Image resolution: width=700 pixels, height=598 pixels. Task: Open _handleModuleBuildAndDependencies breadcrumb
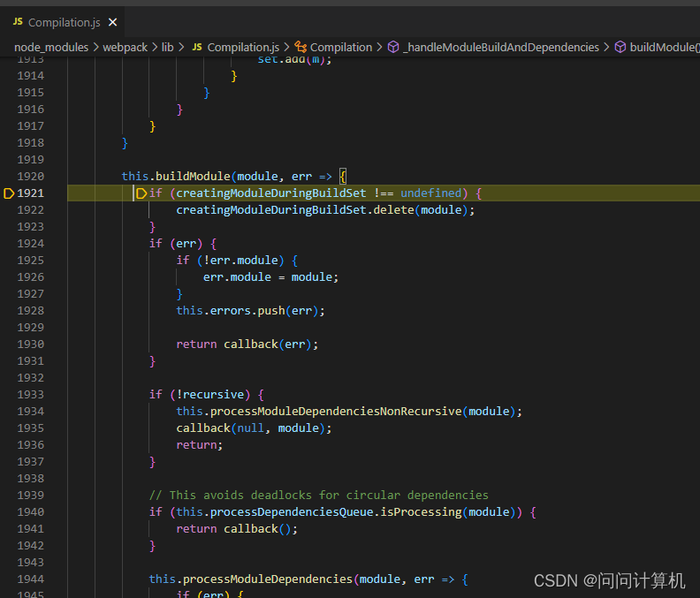coord(501,48)
